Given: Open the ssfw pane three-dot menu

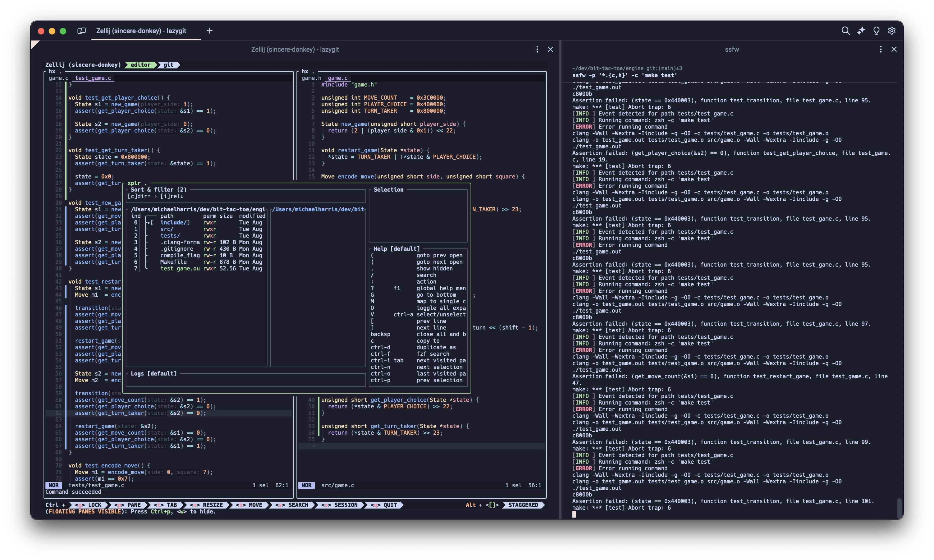Looking at the screenshot, I should pyautogui.click(x=880, y=50).
